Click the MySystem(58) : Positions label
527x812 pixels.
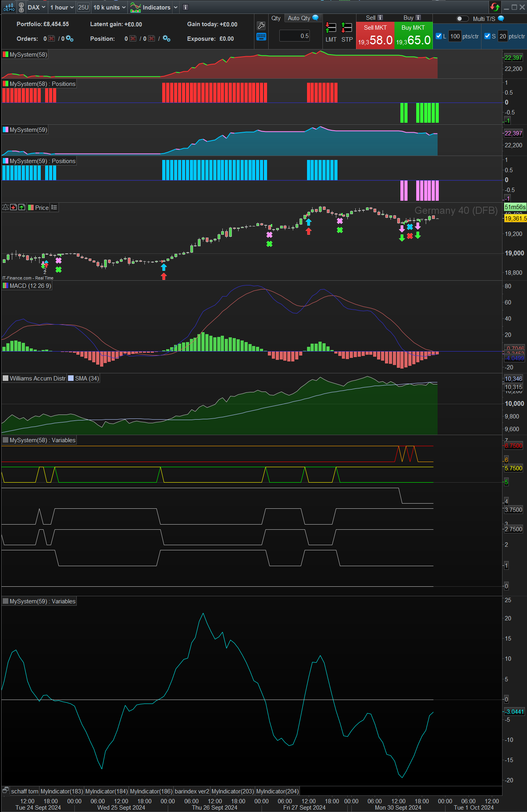click(42, 84)
